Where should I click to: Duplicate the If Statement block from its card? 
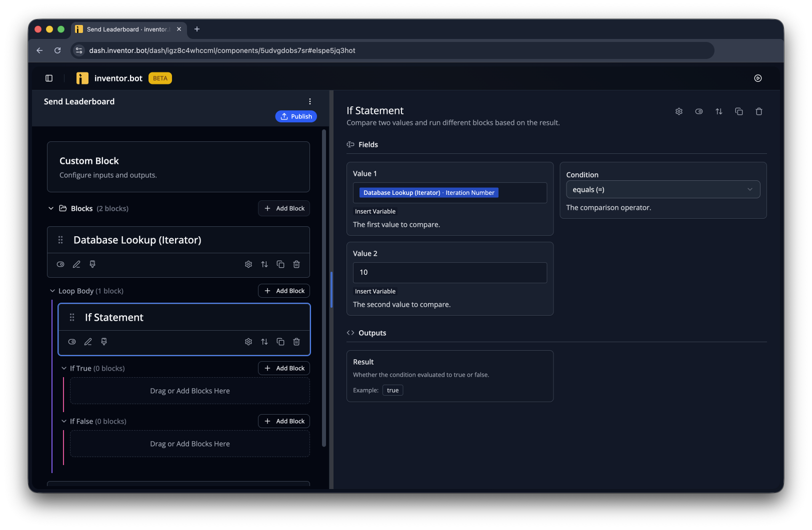point(280,342)
